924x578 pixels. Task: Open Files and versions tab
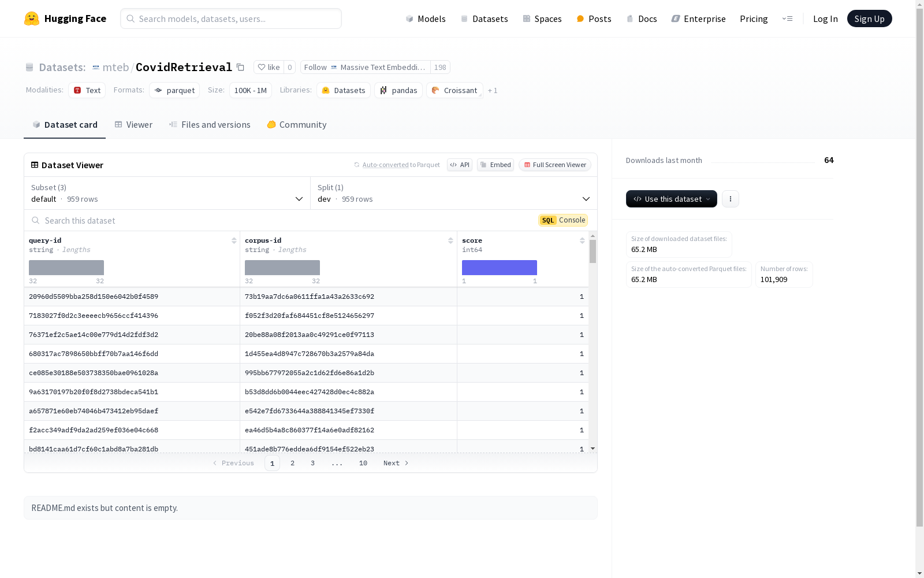(x=210, y=125)
